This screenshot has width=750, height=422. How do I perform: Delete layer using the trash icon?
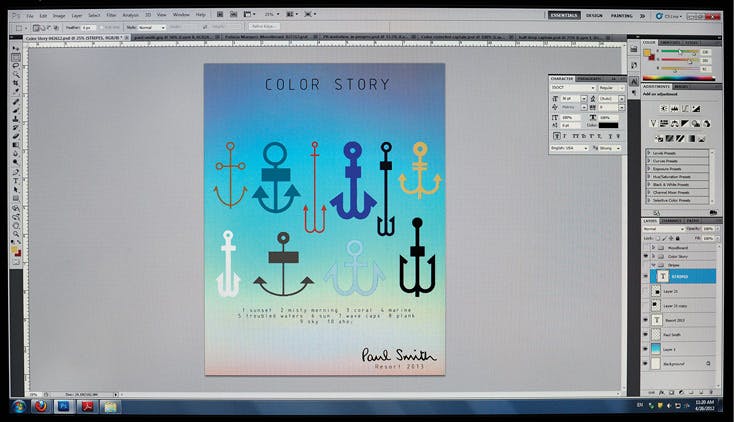(712, 392)
